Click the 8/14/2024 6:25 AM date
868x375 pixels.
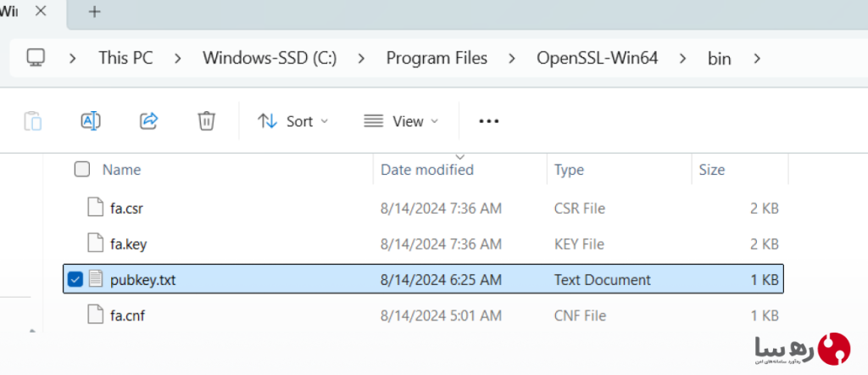(x=441, y=280)
